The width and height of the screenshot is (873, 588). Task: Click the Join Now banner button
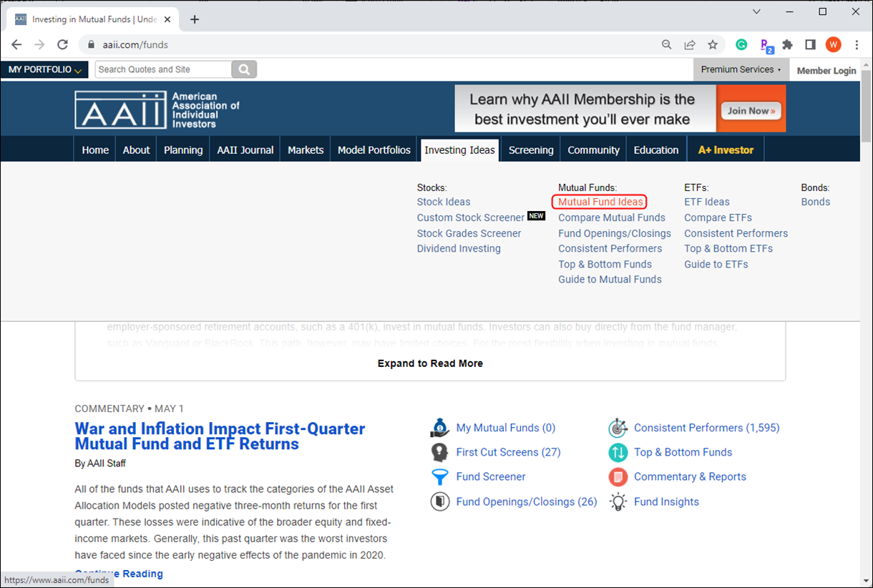[751, 110]
